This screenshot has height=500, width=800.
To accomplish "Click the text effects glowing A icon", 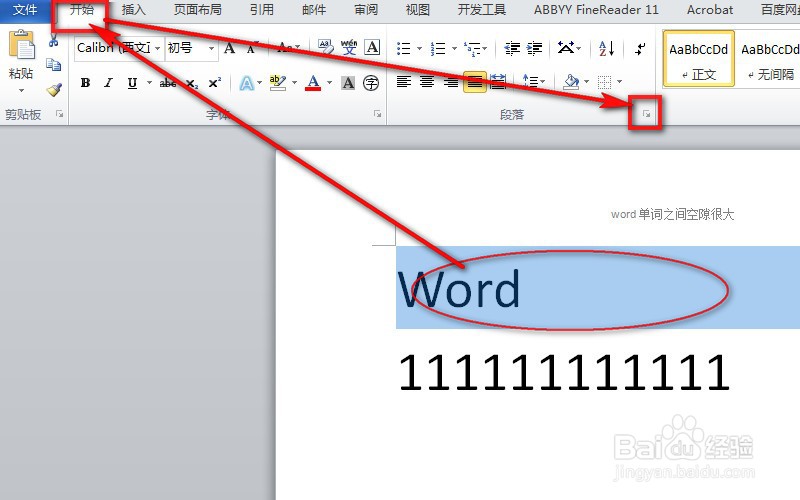I will (x=246, y=83).
